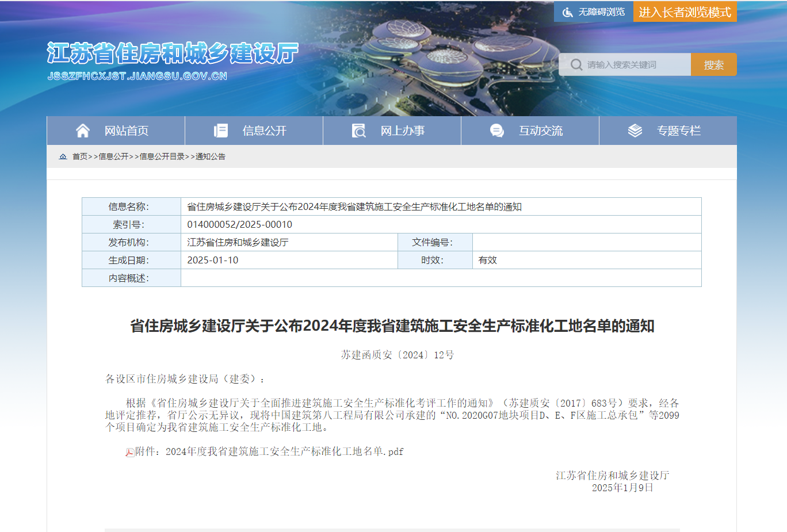The width and height of the screenshot is (787, 532).
Task: Click the 文件编号 label cell
Action: point(435,242)
